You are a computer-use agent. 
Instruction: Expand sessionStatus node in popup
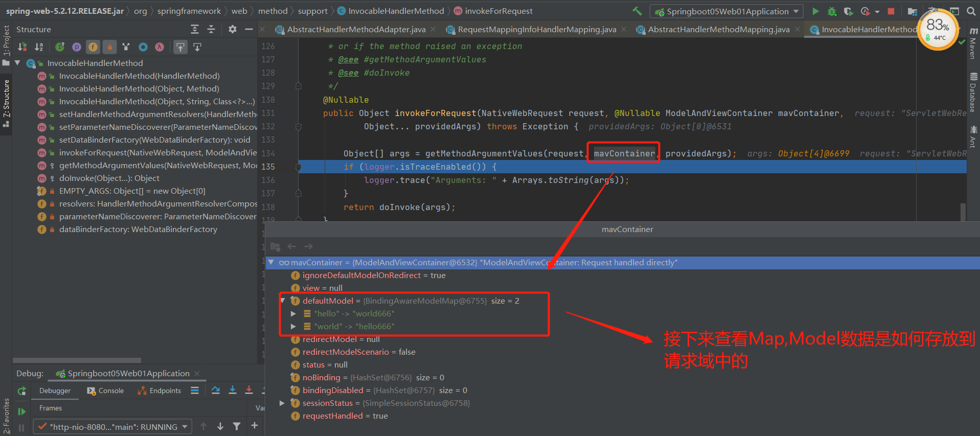(282, 403)
